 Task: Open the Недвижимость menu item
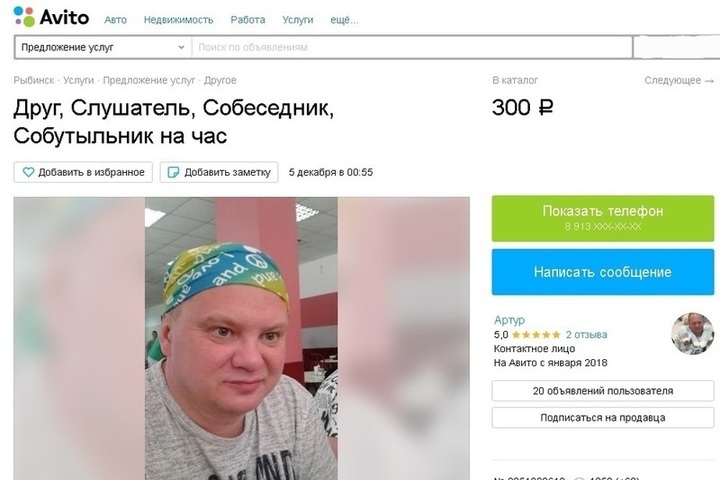point(179,20)
